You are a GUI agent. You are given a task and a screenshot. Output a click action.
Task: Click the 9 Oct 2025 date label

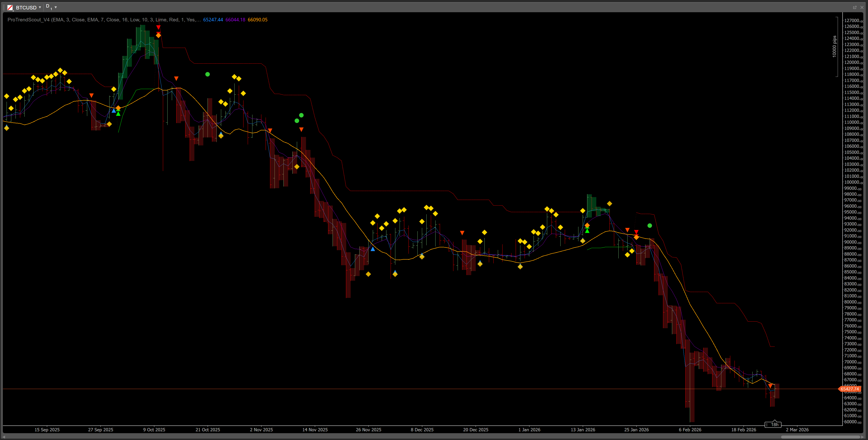coord(154,430)
